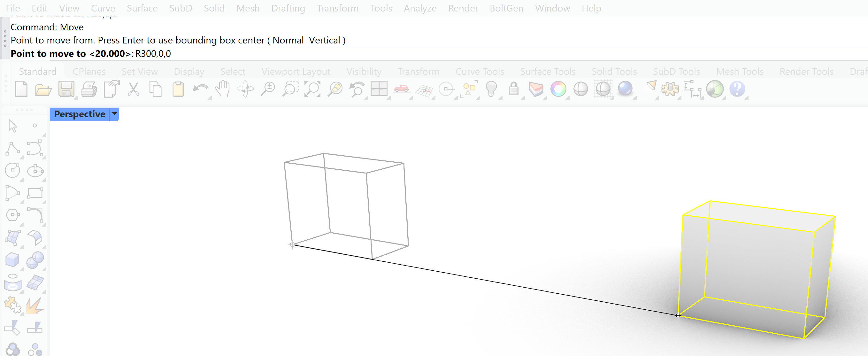
Task: Toggle the Normal command option
Action: click(288, 40)
